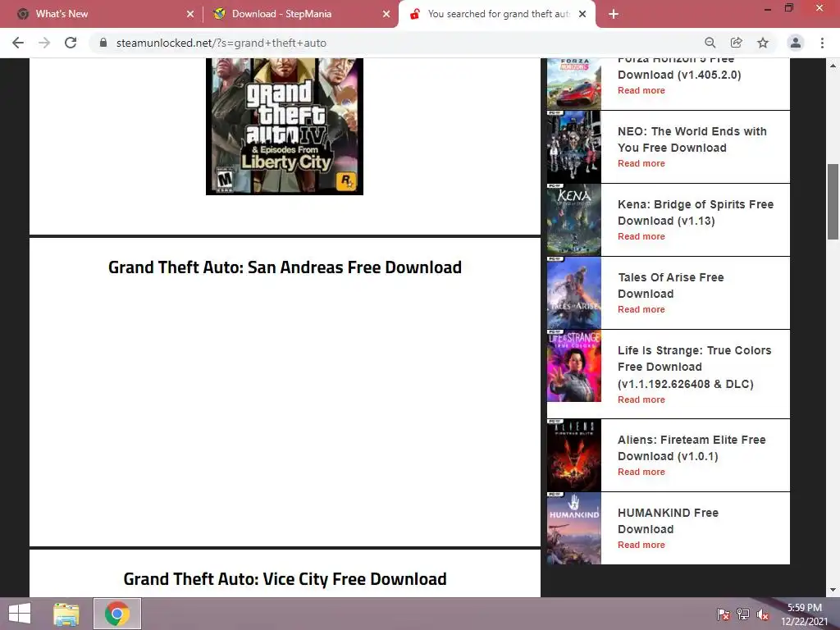Open File Explorer from the taskbar
This screenshot has width=840, height=630.
pos(66,614)
